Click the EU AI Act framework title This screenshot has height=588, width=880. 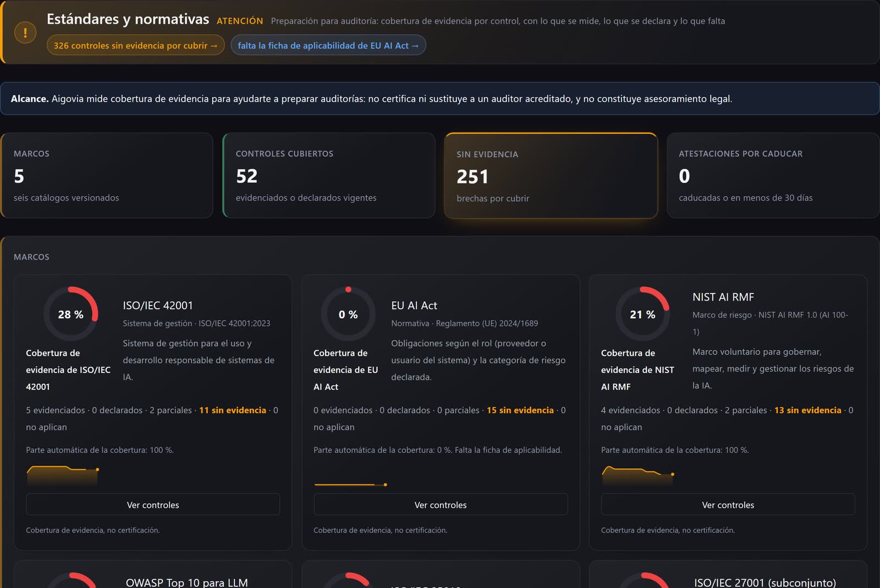coord(414,306)
